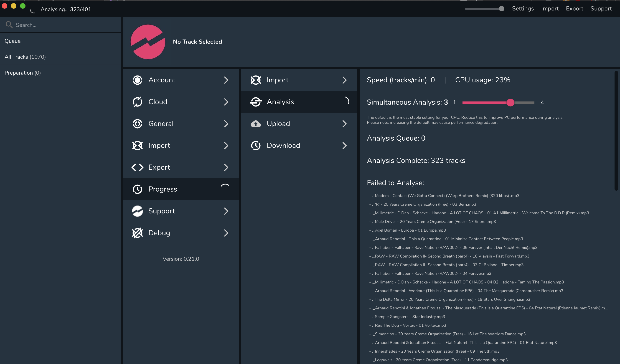Click the Download clock icon
The height and width of the screenshot is (364, 620).
pyautogui.click(x=256, y=146)
